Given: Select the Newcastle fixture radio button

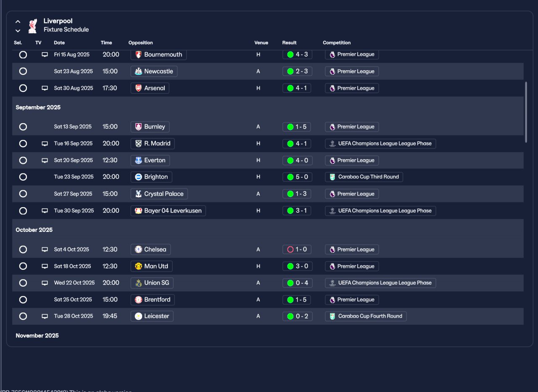Looking at the screenshot, I should pos(23,71).
